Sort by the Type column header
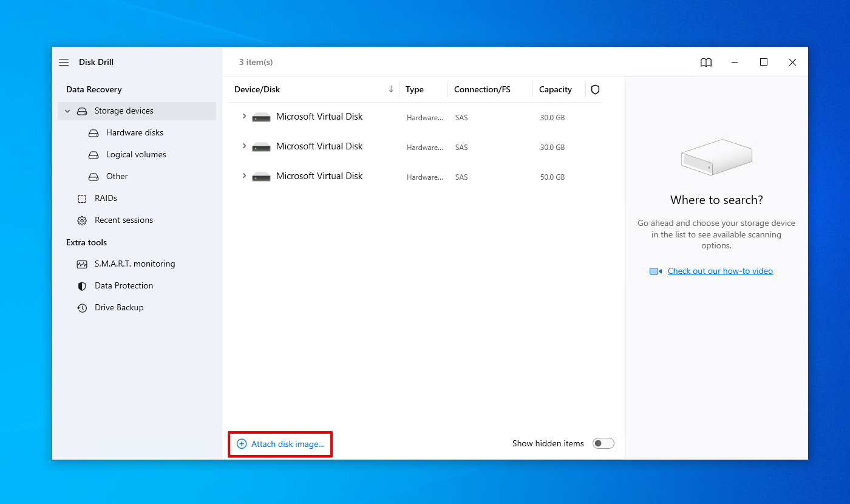The image size is (850, 504). [415, 89]
